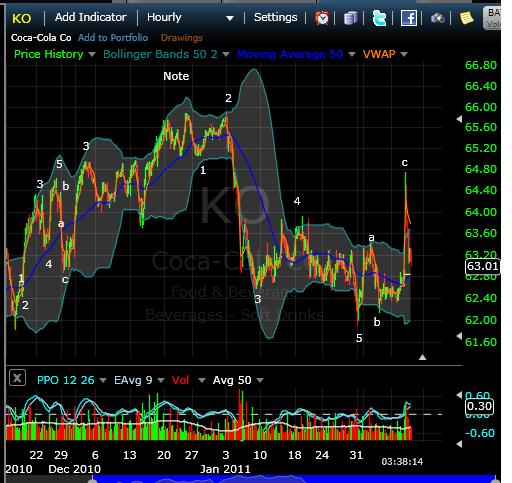512x483 pixels.
Task: Click PPO scale upper arrow near 0.60
Action: 459,395
